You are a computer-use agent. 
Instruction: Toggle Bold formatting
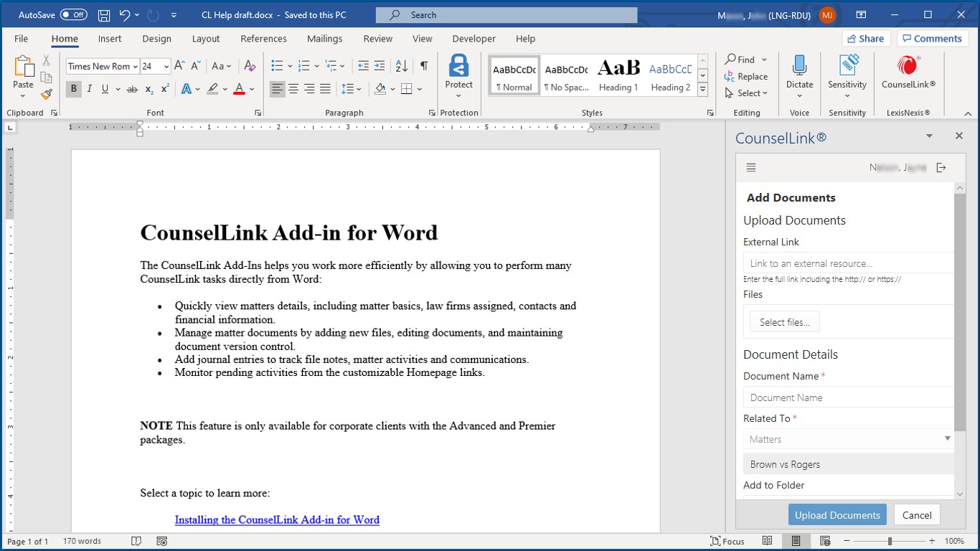point(74,89)
